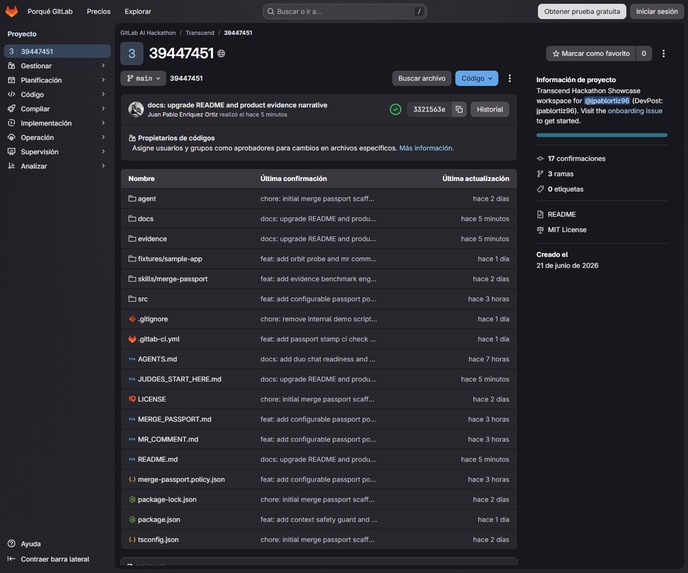Click onboarding issue link
The image size is (688, 573).
click(635, 111)
